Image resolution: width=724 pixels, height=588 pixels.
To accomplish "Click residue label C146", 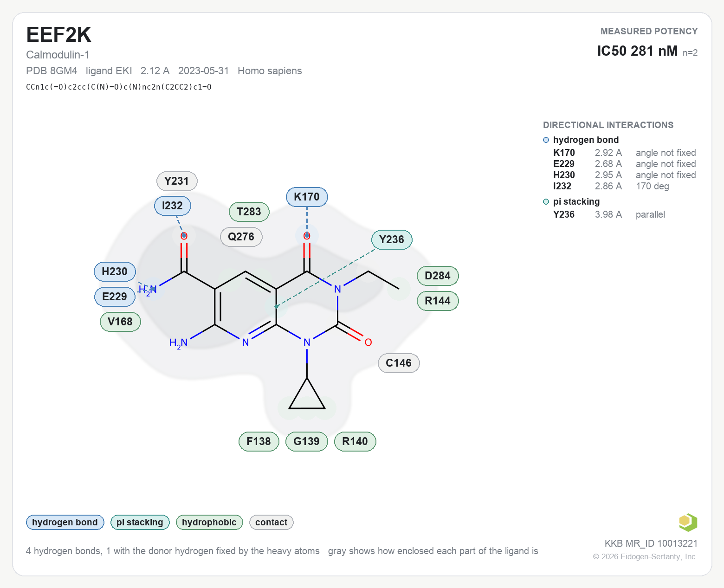I will click(x=399, y=363).
